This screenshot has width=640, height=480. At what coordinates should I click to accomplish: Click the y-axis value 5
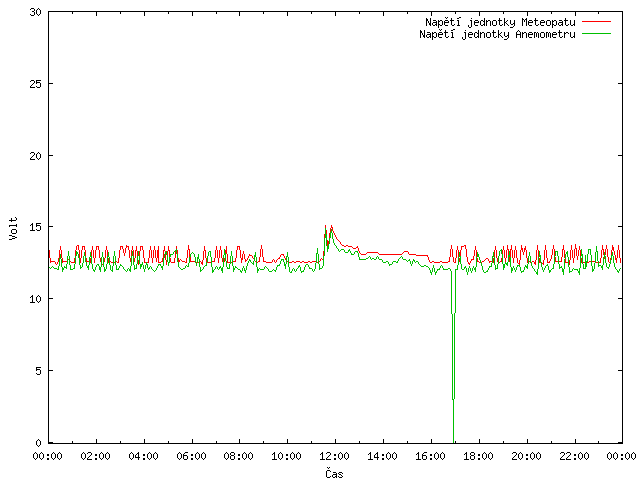(38, 371)
